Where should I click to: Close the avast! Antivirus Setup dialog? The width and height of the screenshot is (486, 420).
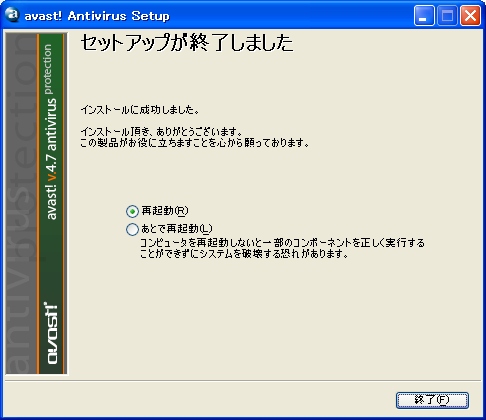[x=470, y=15]
